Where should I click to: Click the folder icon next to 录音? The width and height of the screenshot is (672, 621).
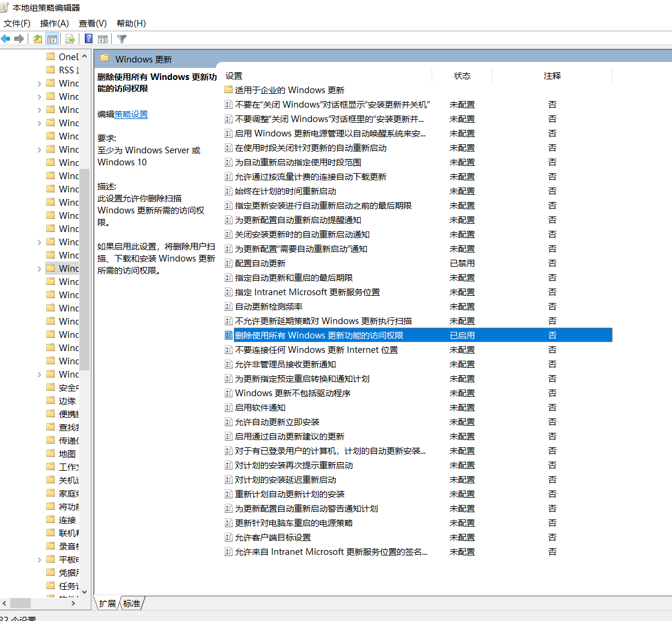[x=50, y=546]
